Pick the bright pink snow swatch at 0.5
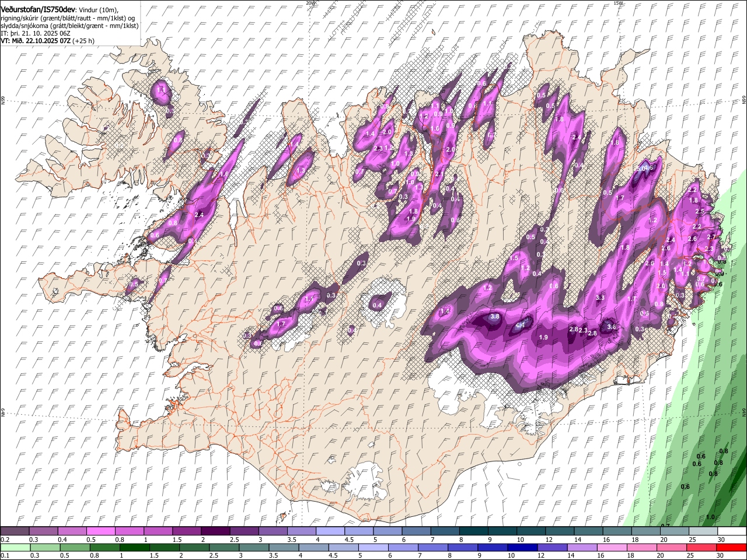The image size is (747, 560). tap(101, 531)
